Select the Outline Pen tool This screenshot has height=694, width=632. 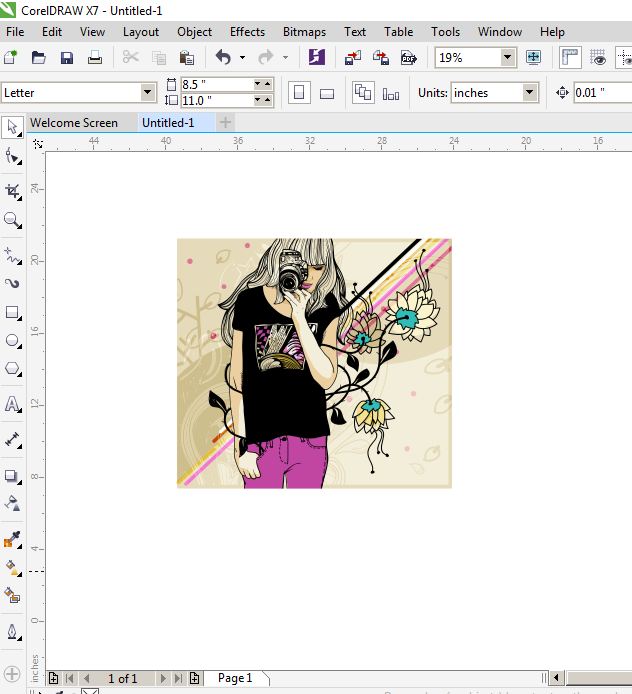point(12,632)
